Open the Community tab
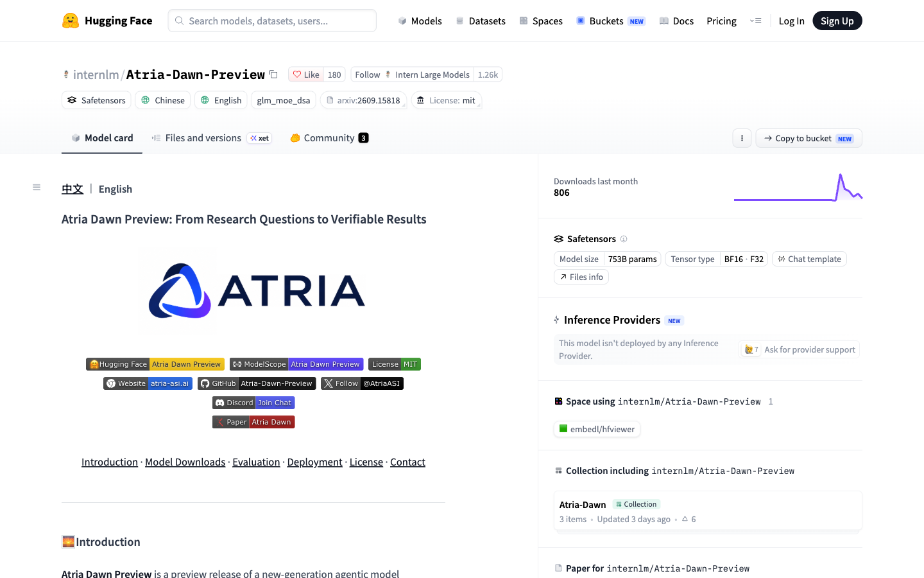This screenshot has height=578, width=924. (x=329, y=138)
